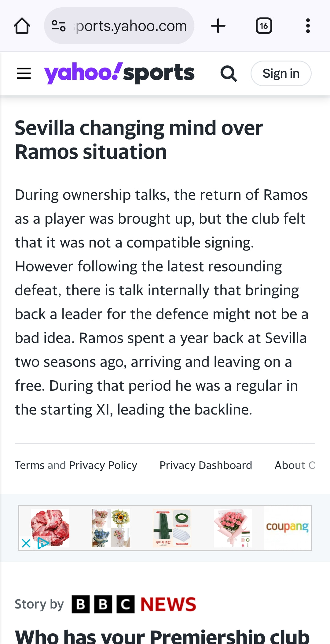Open Terms and Privacy Policy link
Viewport: 330px width, 644px height.
tap(76, 465)
